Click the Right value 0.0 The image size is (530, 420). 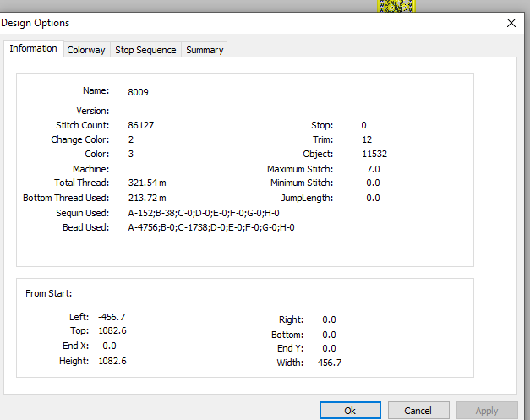329,319
